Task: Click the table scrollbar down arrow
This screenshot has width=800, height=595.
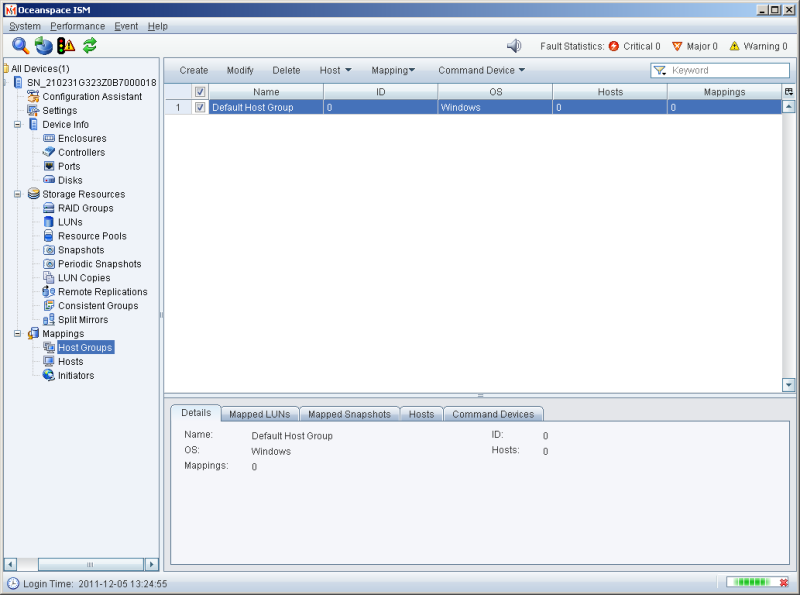Action: tap(789, 385)
